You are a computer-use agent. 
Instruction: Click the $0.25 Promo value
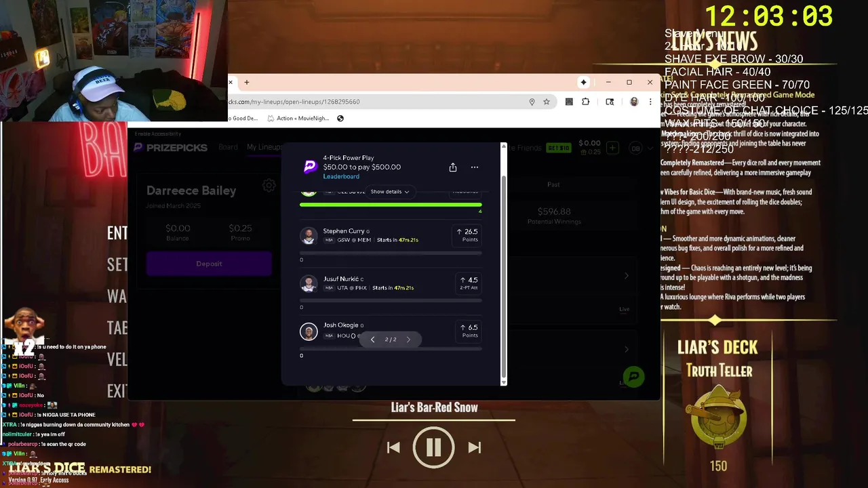tap(240, 228)
